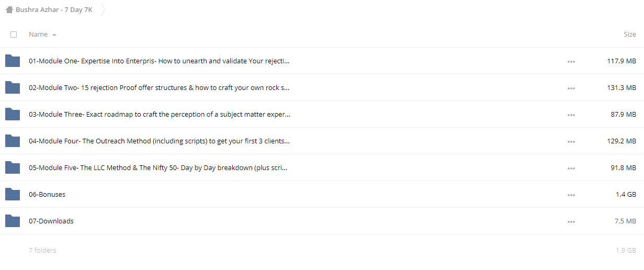Open the 03-Module Three folder icon
Screen dimensions: 644x270
tap(13, 114)
